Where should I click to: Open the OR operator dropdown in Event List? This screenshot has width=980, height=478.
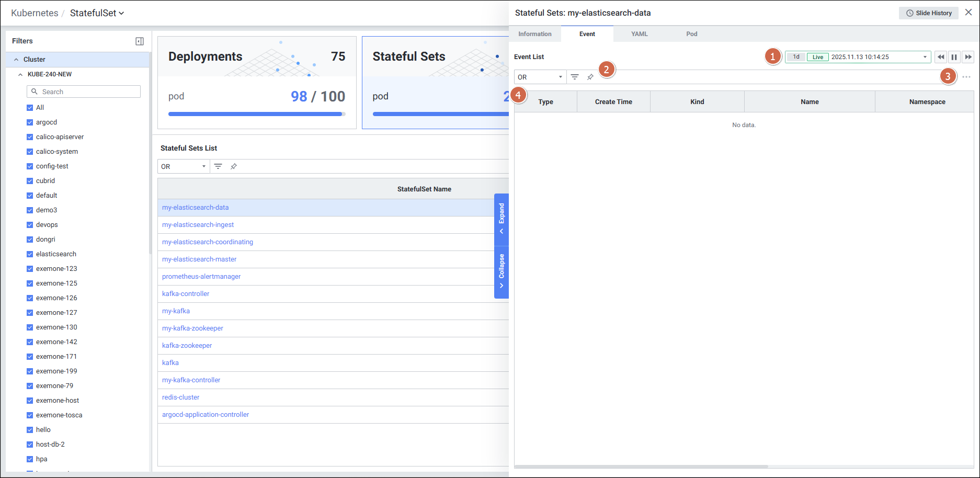pyautogui.click(x=540, y=77)
